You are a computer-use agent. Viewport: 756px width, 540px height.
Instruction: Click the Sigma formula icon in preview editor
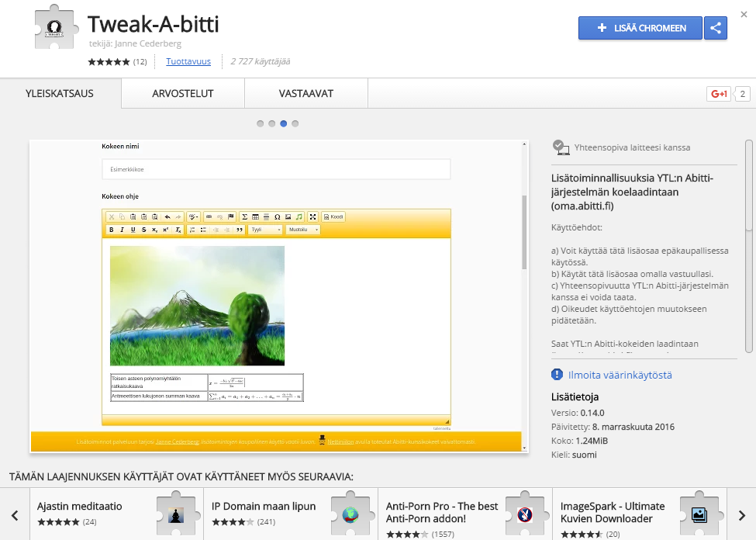244,216
